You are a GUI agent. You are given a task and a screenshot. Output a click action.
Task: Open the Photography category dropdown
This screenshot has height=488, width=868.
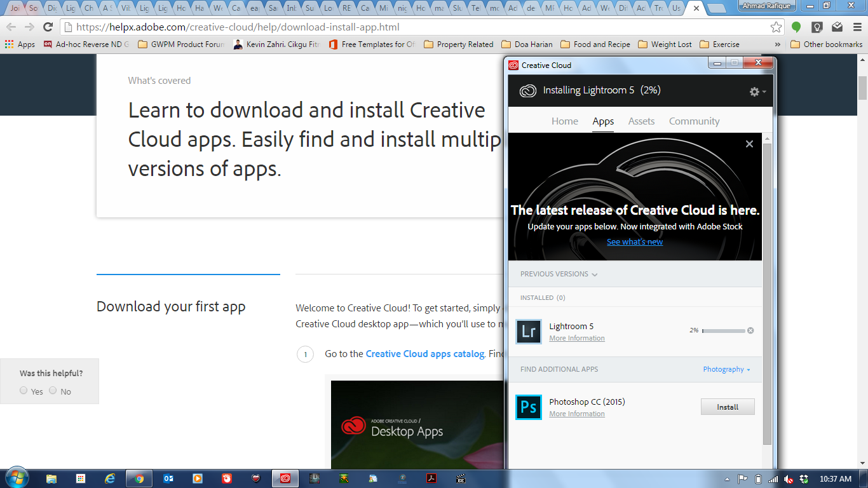coord(726,369)
